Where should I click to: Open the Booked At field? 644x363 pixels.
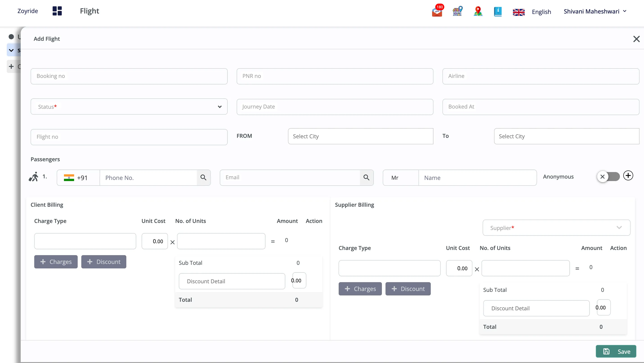pyautogui.click(x=541, y=107)
